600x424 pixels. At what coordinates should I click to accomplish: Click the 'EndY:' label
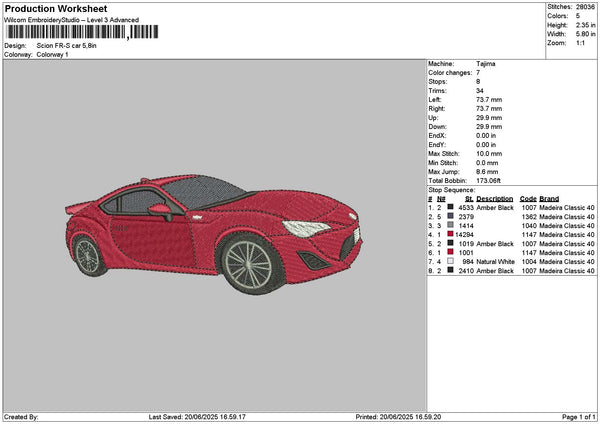coord(437,145)
